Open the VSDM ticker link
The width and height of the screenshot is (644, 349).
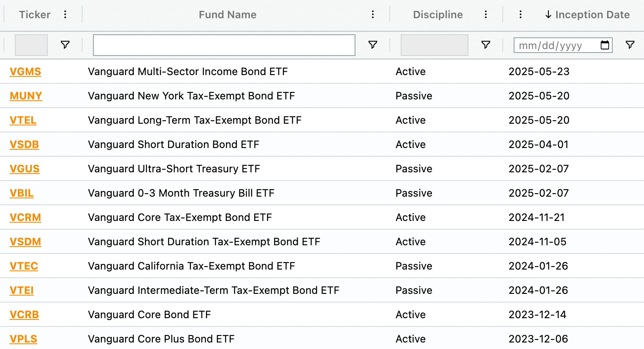[x=25, y=242]
